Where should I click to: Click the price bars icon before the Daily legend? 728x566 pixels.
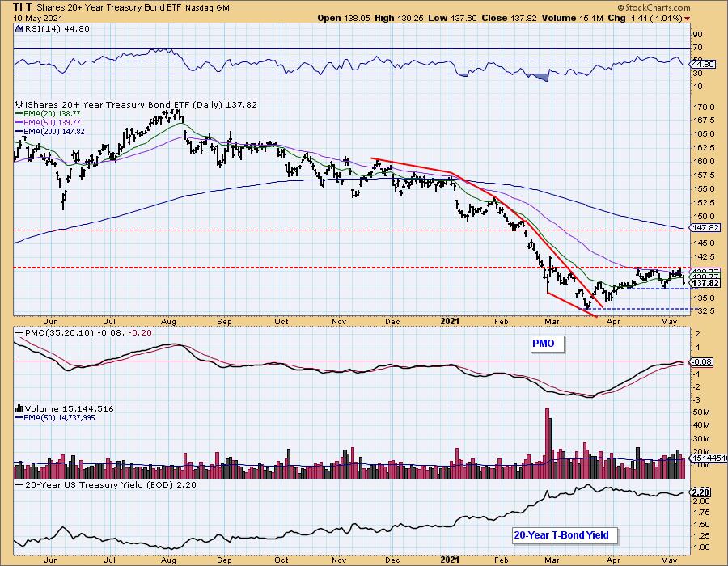click(x=19, y=105)
